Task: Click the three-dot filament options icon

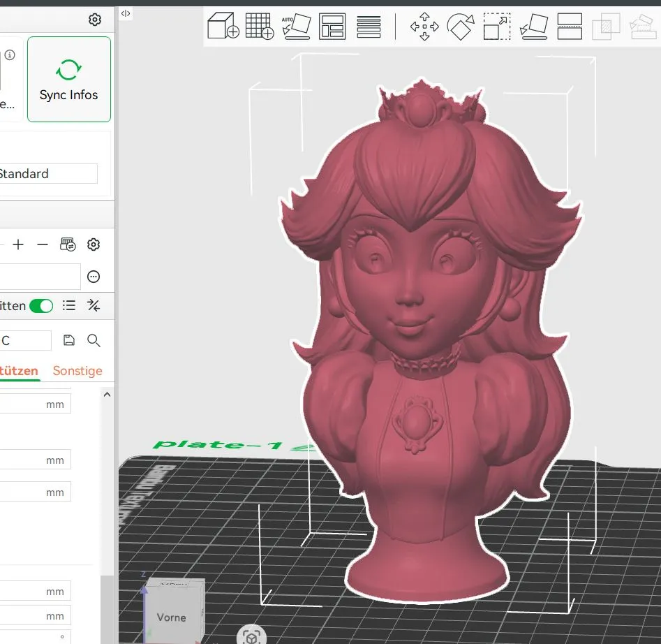Action: coord(94,276)
